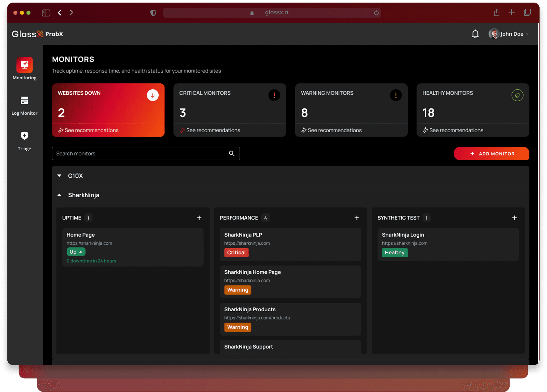This screenshot has height=392, width=547.
Task: Click John Doe's avatar picture
Action: click(494, 34)
